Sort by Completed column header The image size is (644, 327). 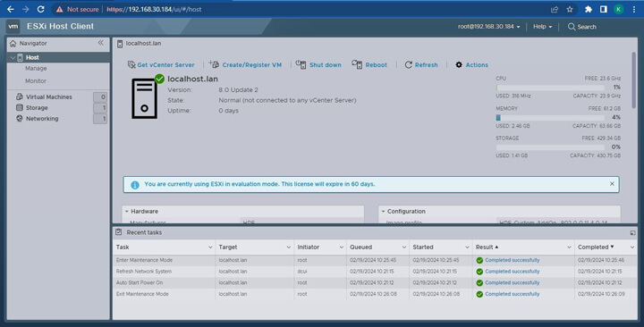point(594,247)
